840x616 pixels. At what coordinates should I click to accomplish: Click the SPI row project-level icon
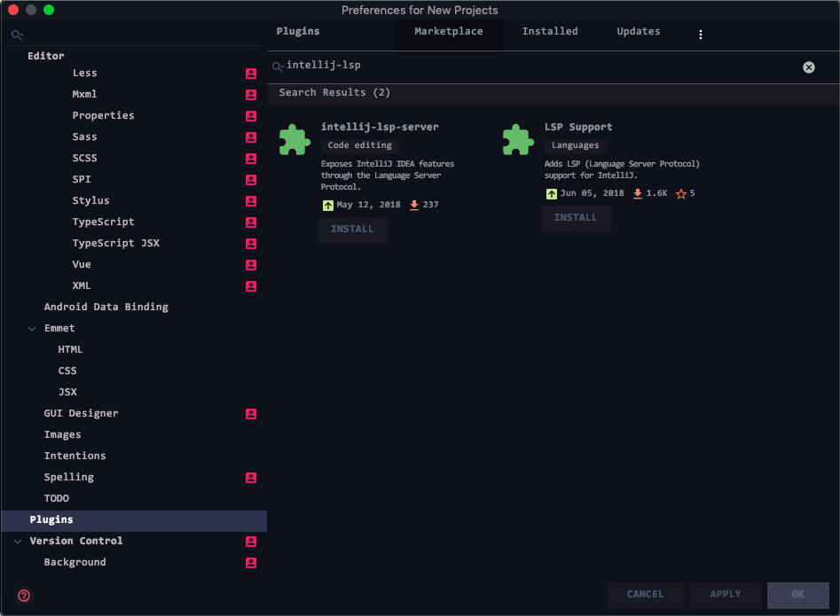[251, 180]
